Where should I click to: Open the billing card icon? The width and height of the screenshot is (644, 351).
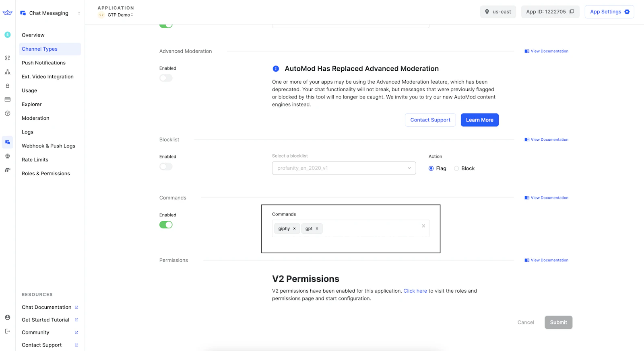7,99
